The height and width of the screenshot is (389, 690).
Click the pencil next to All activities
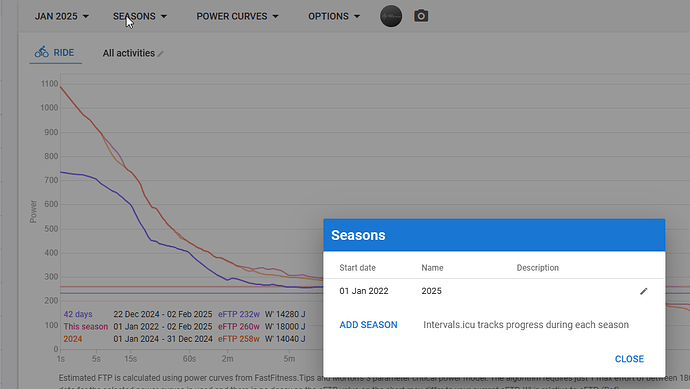[161, 54]
